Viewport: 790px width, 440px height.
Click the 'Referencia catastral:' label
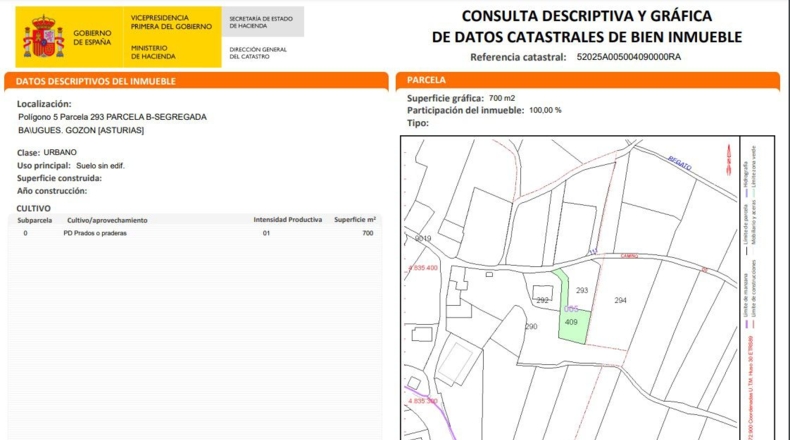[x=518, y=57]
